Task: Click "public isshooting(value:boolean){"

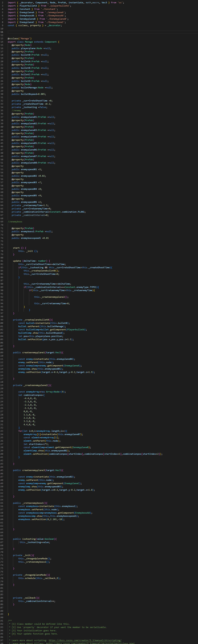Action: coord(35,539)
